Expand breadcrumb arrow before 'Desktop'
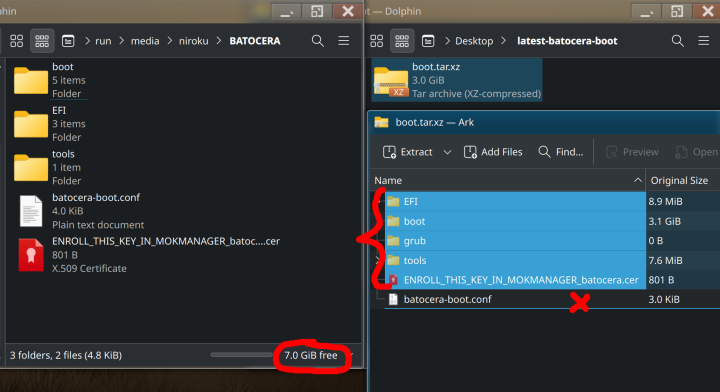The height and width of the screenshot is (392, 720). (x=447, y=41)
